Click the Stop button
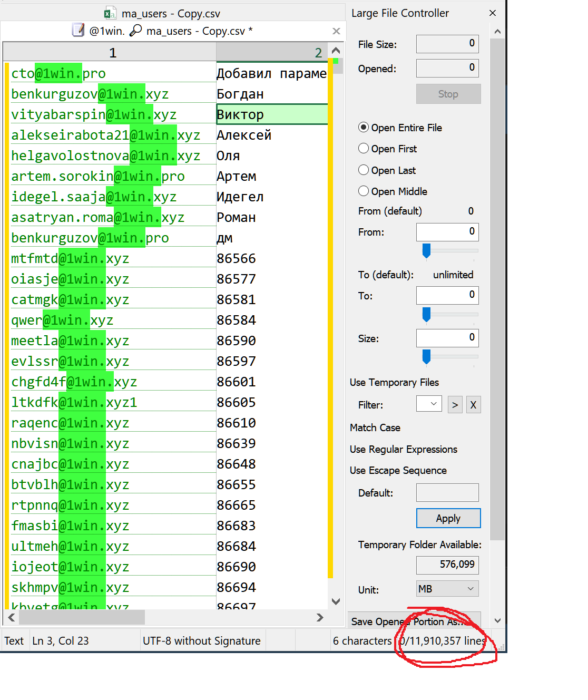The height and width of the screenshot is (700, 588). pyautogui.click(x=448, y=94)
